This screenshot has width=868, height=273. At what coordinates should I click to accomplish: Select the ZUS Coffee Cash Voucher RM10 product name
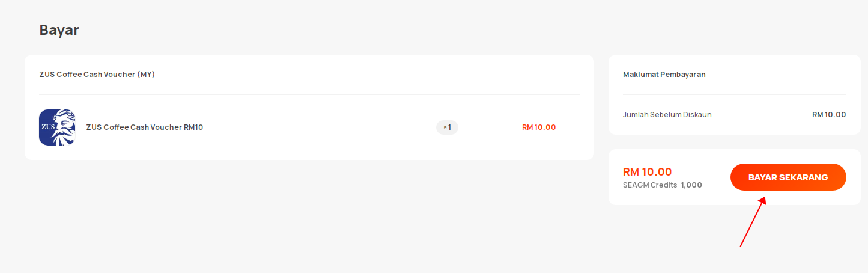145,127
